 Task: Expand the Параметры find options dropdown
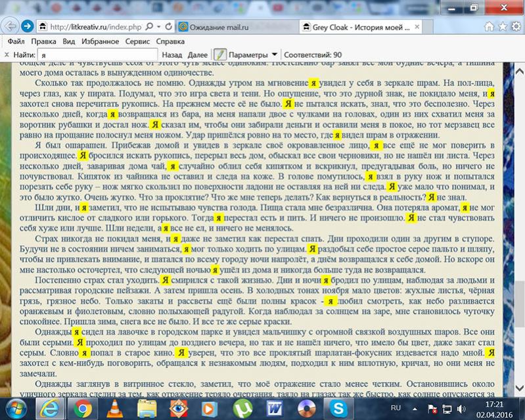pyautogui.click(x=274, y=55)
